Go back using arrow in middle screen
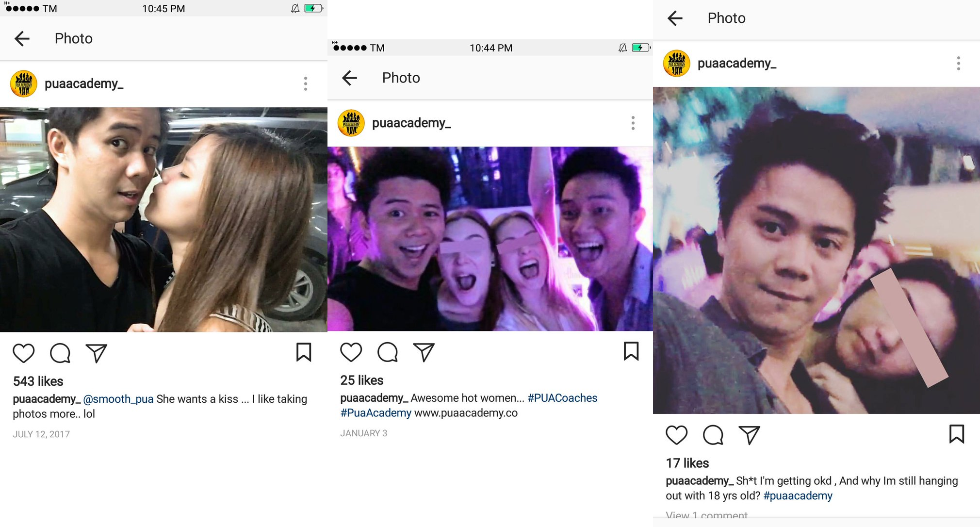The width and height of the screenshot is (980, 527). click(x=349, y=78)
